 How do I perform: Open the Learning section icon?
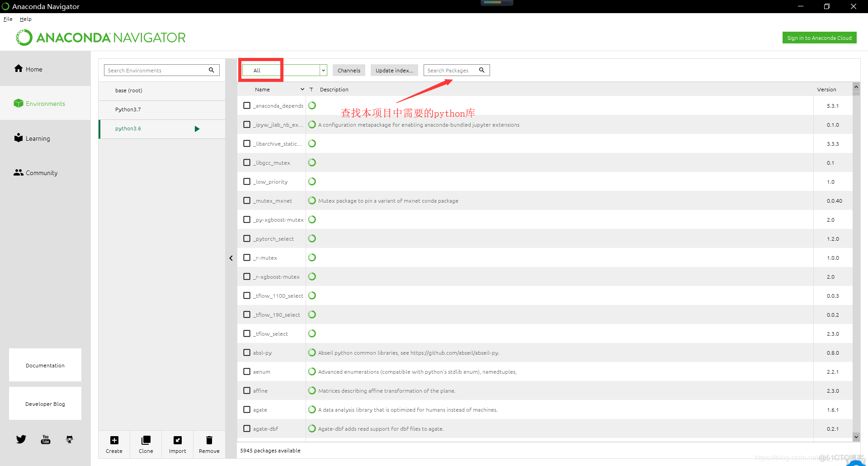19,138
